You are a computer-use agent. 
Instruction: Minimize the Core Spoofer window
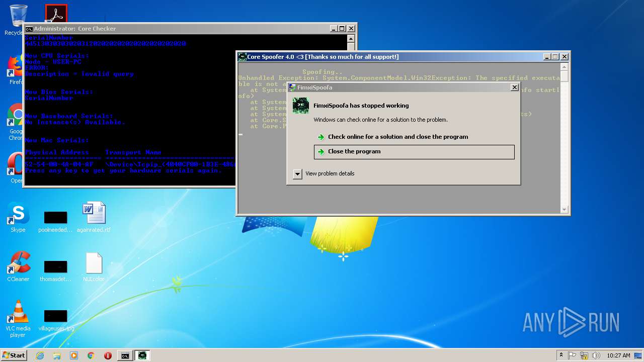point(547,57)
